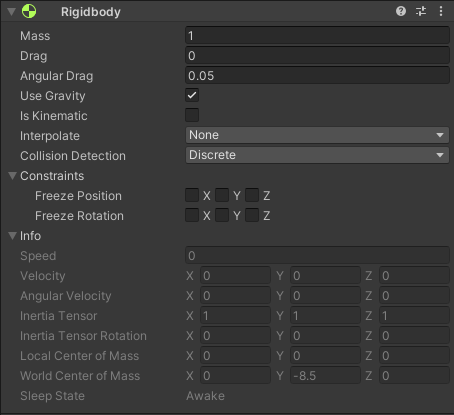454x415 pixels.
Task: Click the World Center of Mass Y field
Action: pyautogui.click(x=325, y=376)
